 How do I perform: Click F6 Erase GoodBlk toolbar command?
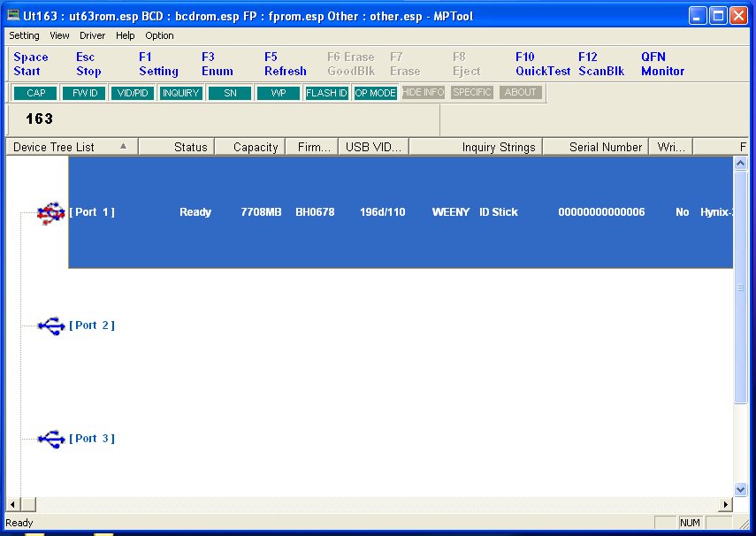351,64
